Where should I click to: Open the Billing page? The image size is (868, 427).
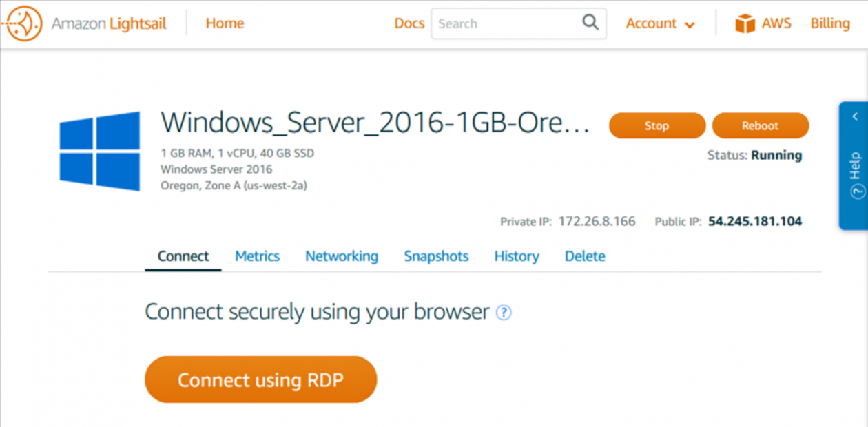[x=830, y=23]
